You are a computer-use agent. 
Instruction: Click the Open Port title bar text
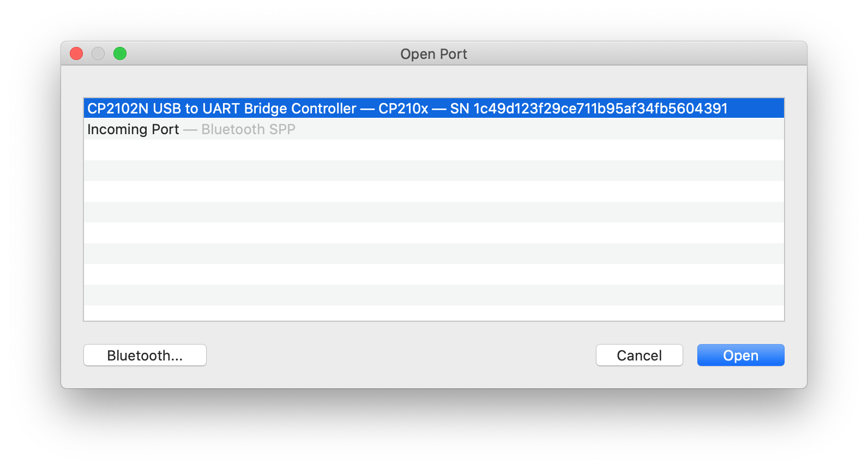click(434, 54)
